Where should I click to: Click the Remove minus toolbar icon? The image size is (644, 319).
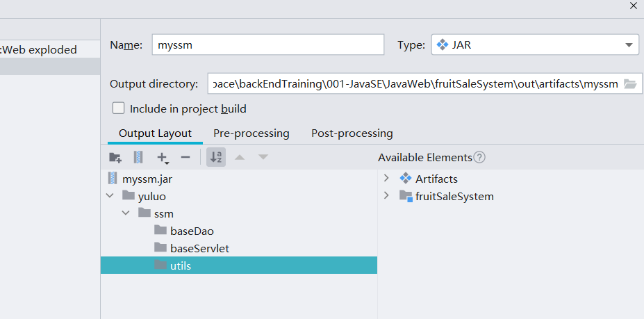pyautogui.click(x=185, y=158)
